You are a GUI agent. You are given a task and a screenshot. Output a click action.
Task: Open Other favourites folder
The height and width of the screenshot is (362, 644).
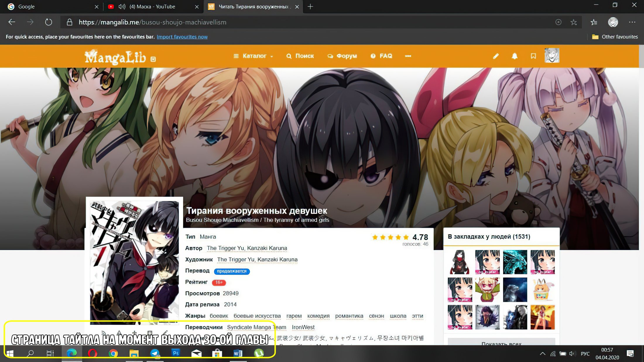click(x=615, y=37)
